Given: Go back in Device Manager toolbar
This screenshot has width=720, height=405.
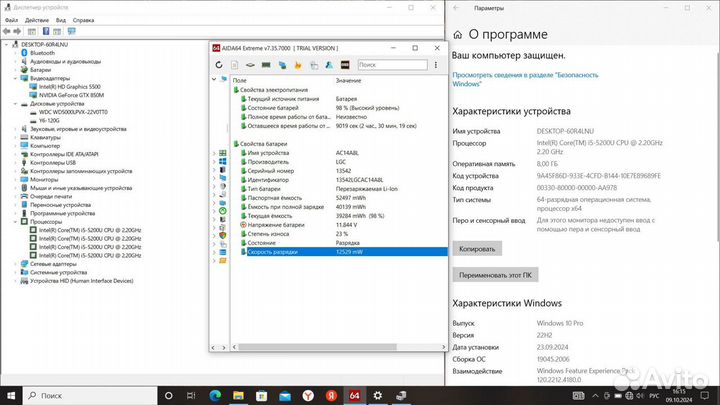Looking at the screenshot, I should (6, 31).
